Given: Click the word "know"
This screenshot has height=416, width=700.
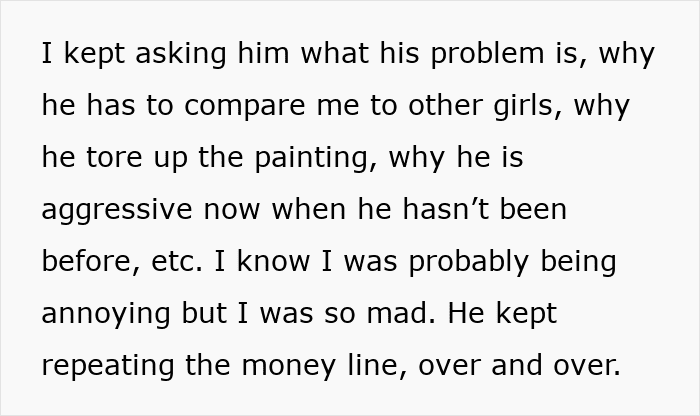Looking at the screenshot, I should tap(269, 262).
